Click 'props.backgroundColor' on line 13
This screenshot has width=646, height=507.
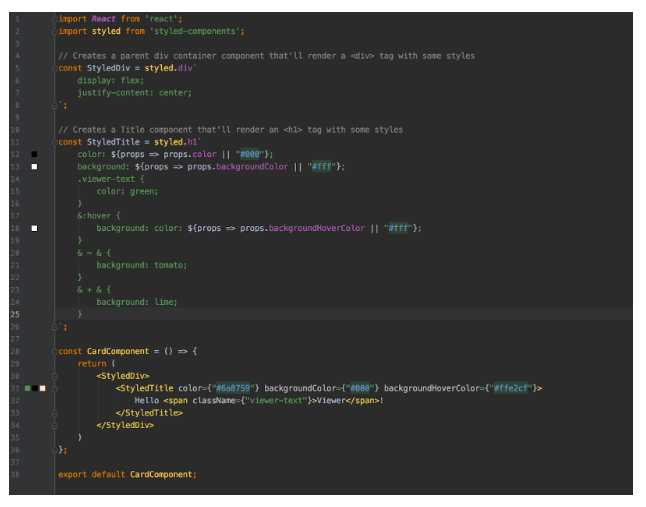tap(238, 167)
